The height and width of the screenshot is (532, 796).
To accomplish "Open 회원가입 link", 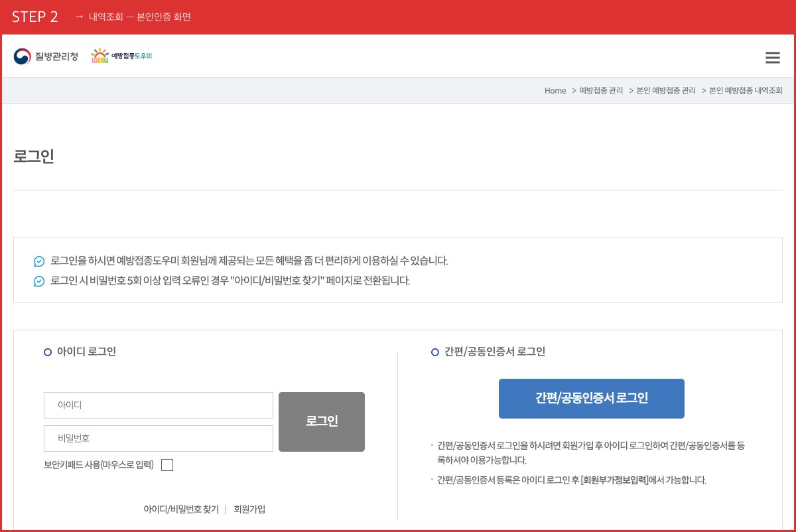I will (x=249, y=509).
